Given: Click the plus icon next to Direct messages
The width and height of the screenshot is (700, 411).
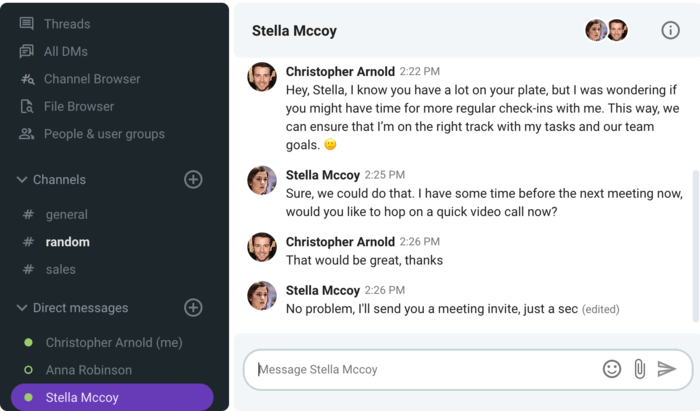Looking at the screenshot, I should (193, 307).
